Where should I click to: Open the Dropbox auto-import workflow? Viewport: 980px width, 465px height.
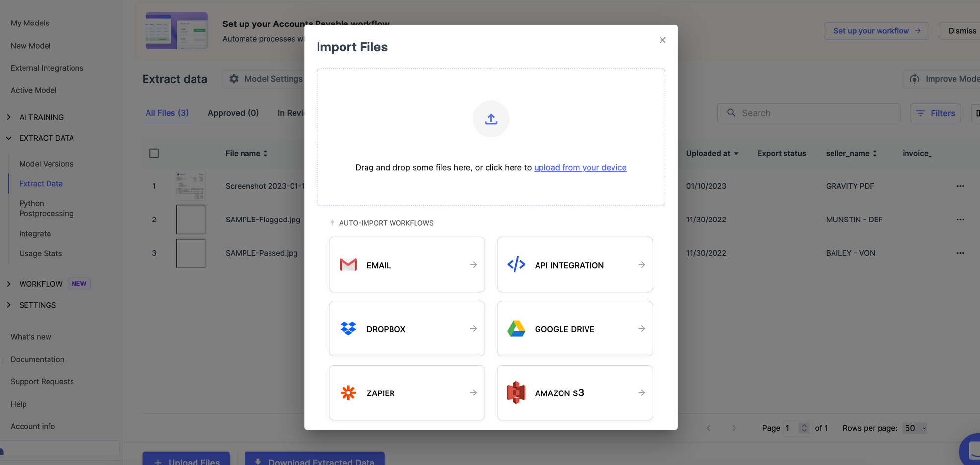point(406,329)
